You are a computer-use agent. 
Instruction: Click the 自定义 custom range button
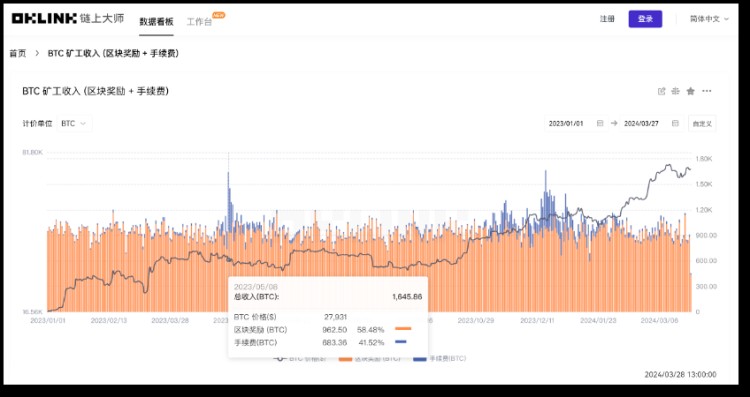pyautogui.click(x=702, y=123)
